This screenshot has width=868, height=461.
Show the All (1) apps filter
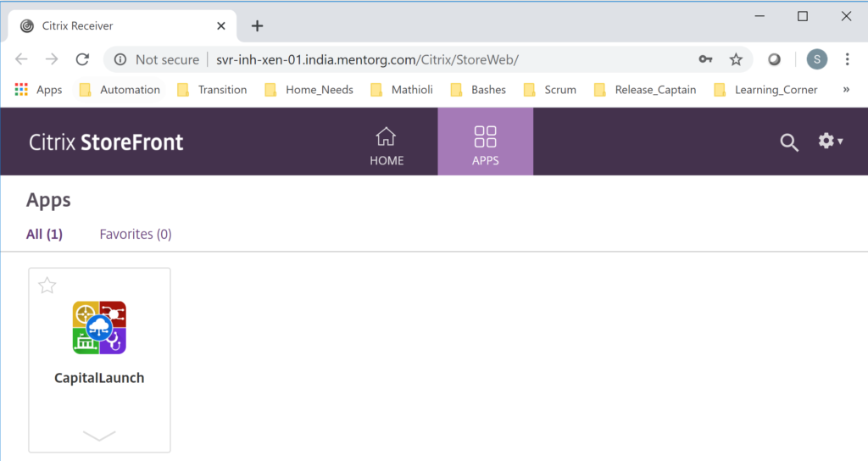coord(44,234)
